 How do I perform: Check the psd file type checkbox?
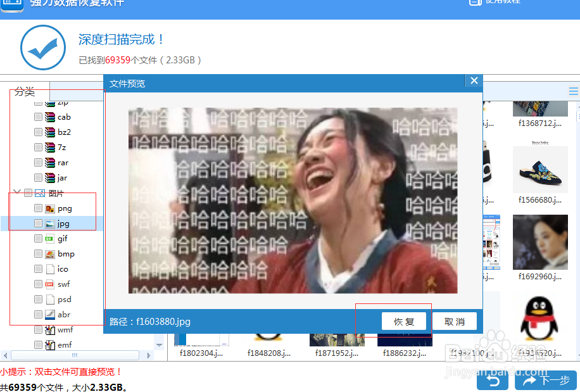point(38,299)
